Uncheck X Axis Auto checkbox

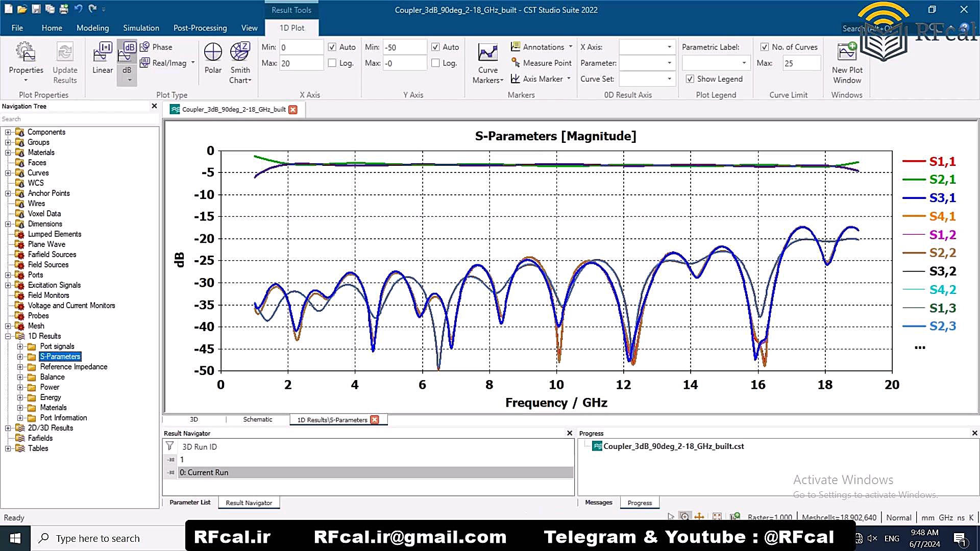(332, 47)
